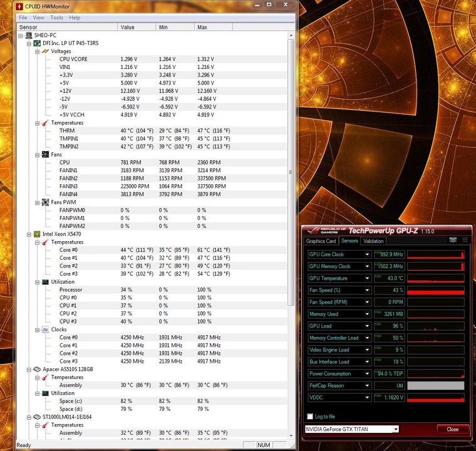Open the NVIDIA GeForce GTX TITAN selector

click(x=352, y=429)
